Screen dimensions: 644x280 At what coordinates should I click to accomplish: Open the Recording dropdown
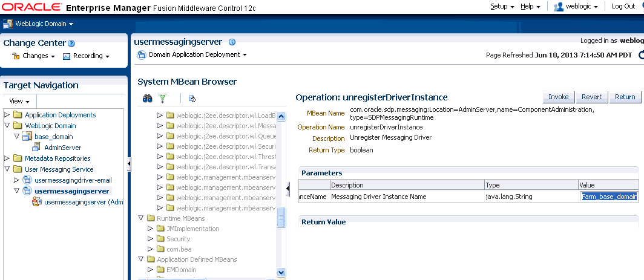(x=91, y=56)
